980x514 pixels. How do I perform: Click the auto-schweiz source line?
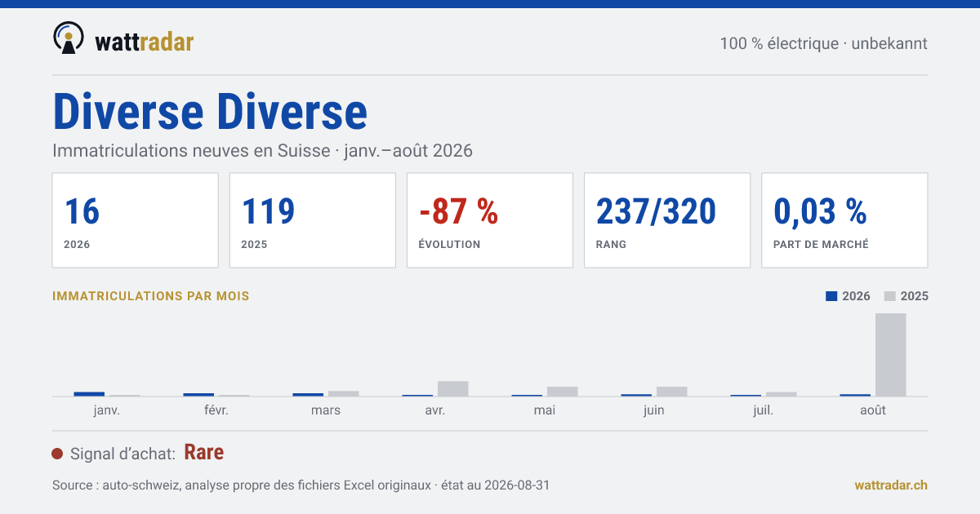(301, 485)
